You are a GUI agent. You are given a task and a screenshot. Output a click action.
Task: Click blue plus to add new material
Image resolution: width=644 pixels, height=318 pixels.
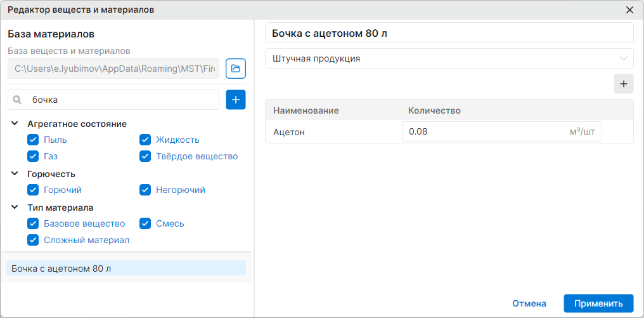(x=236, y=100)
